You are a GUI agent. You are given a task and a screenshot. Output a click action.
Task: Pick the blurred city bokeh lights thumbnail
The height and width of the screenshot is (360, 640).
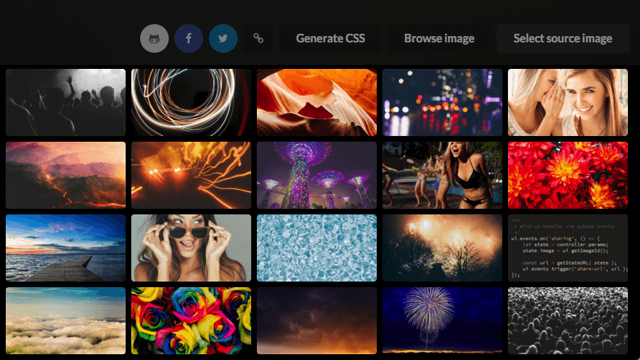[x=442, y=102]
